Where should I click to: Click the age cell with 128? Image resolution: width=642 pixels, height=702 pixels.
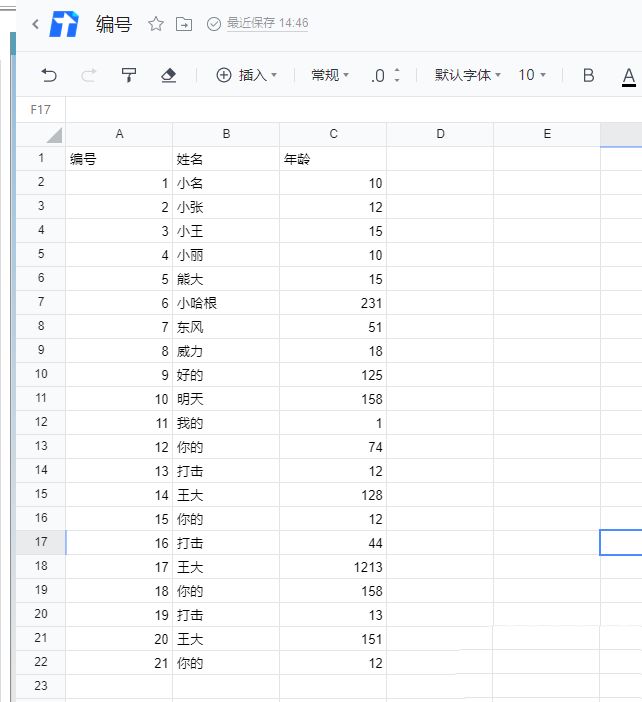333,495
